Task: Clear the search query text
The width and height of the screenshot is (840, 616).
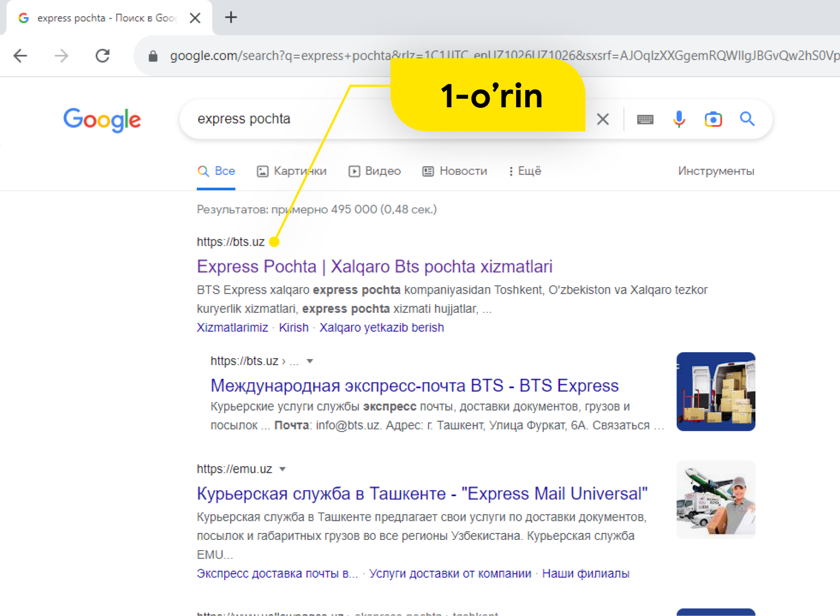Action: point(603,119)
